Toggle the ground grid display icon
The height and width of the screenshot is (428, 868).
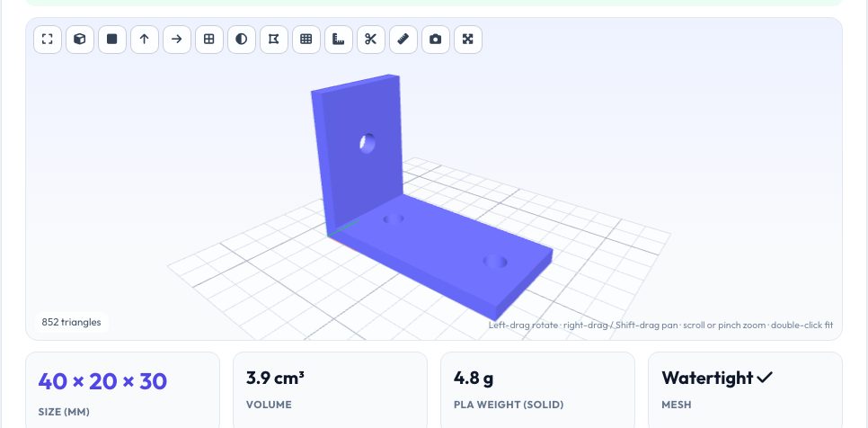pyautogui.click(x=306, y=40)
